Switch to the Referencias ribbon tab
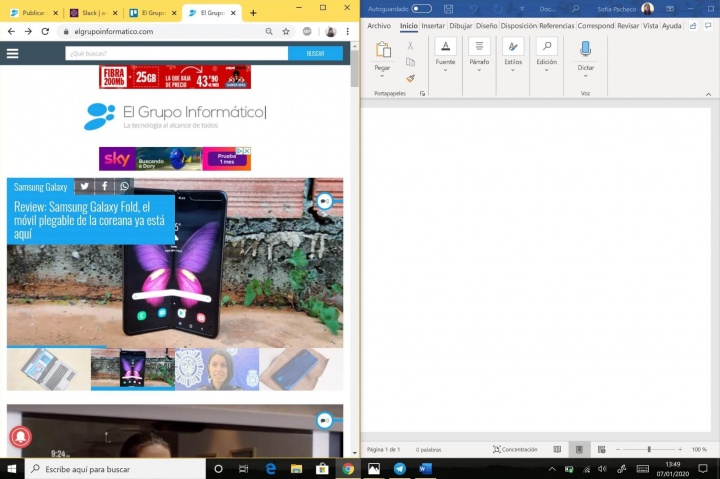Screen dimensions: 720x479 pyautogui.click(x=557, y=26)
